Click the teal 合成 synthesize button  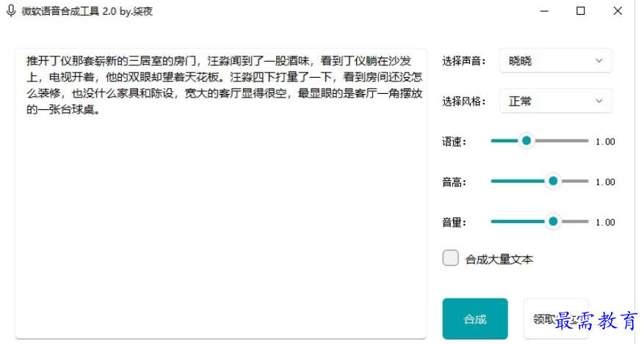(475, 319)
